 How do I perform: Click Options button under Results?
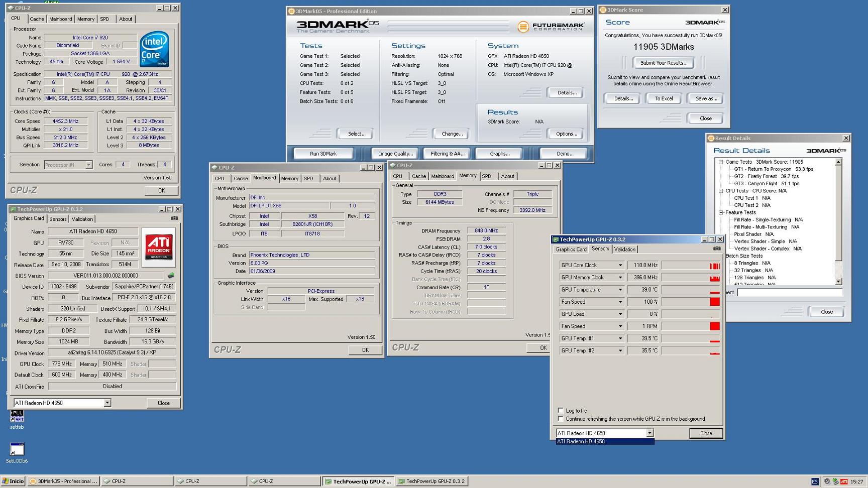coord(566,134)
